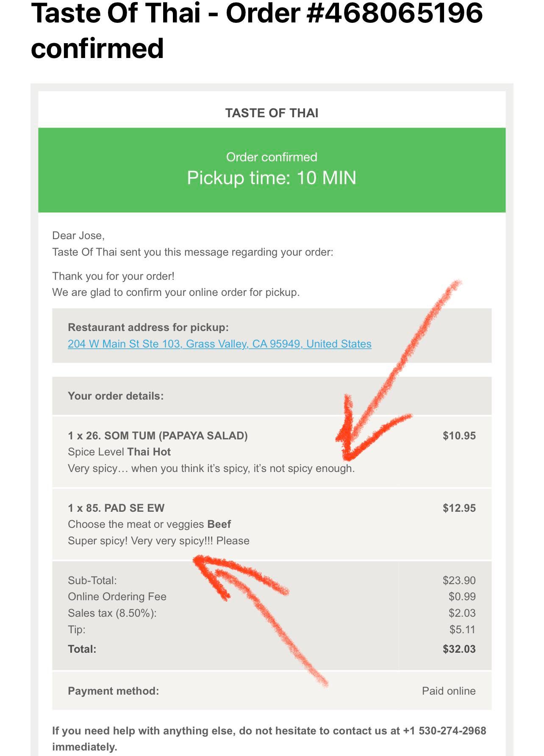Click the green Order confirmed banner text
The image size is (544, 756).
272,157
